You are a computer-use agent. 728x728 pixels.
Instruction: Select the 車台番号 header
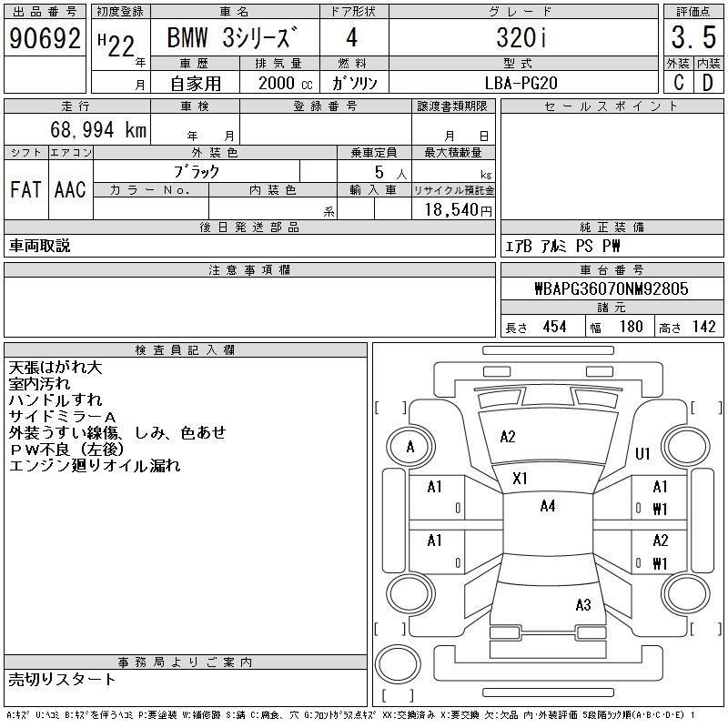612,269
